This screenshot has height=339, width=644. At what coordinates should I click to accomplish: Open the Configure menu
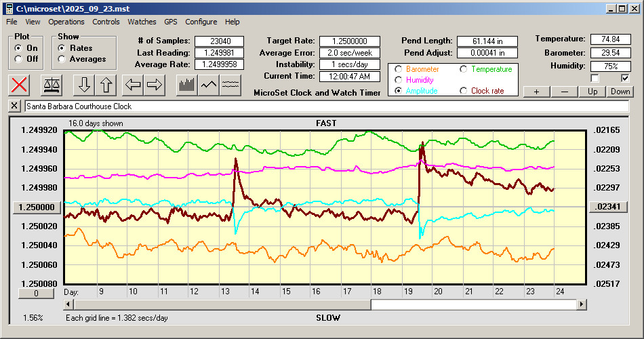[x=201, y=22]
